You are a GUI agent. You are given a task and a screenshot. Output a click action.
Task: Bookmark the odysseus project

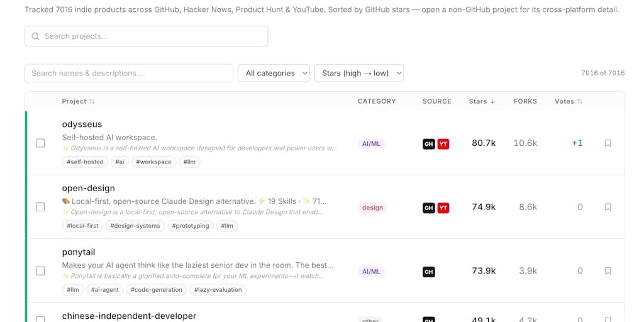pyautogui.click(x=608, y=143)
